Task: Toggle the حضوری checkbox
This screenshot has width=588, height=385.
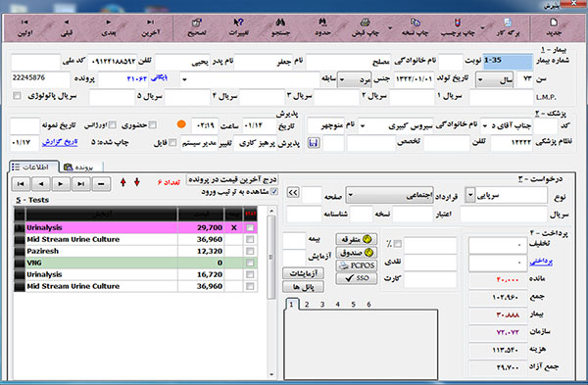Action: 152,124
